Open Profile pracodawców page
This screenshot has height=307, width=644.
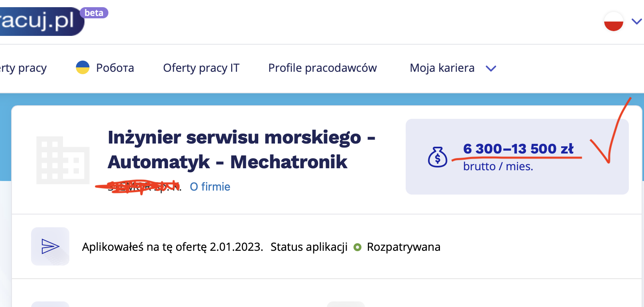[x=322, y=68]
